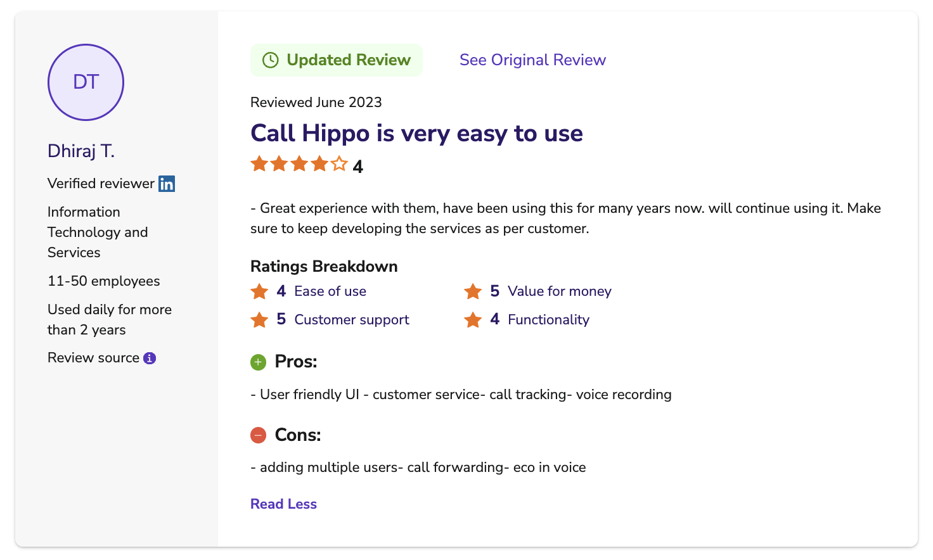933x560 pixels.
Task: Click the Updated Review badge
Action: click(337, 60)
